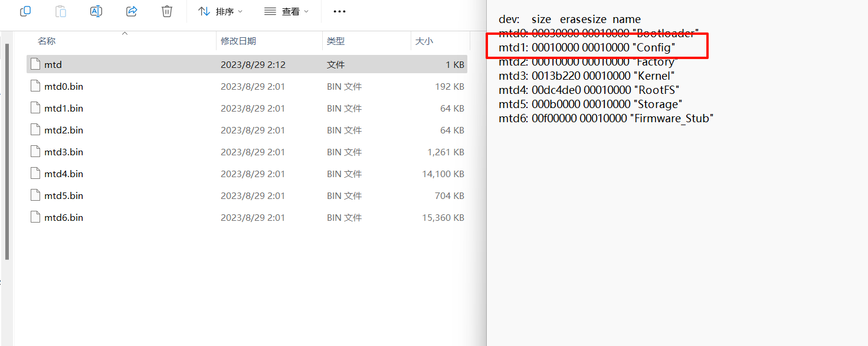Click the file icon of mtd4.bin
Screen dimensions: 868x346
coord(35,174)
